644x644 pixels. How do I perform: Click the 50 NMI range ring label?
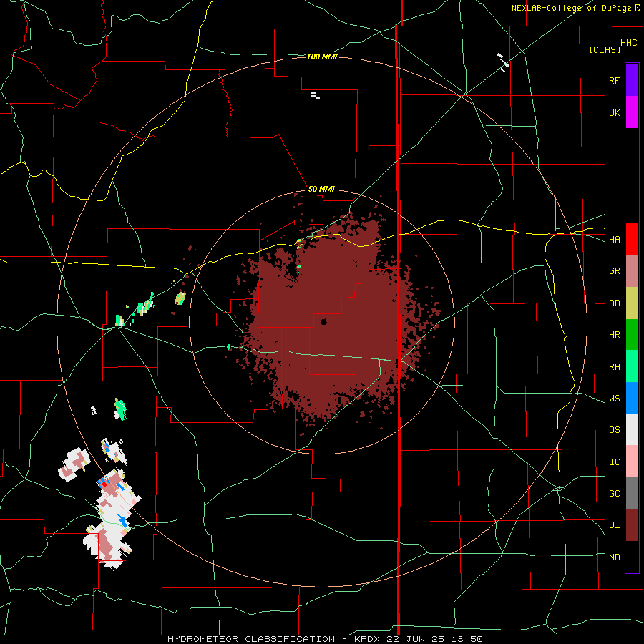[x=321, y=190]
